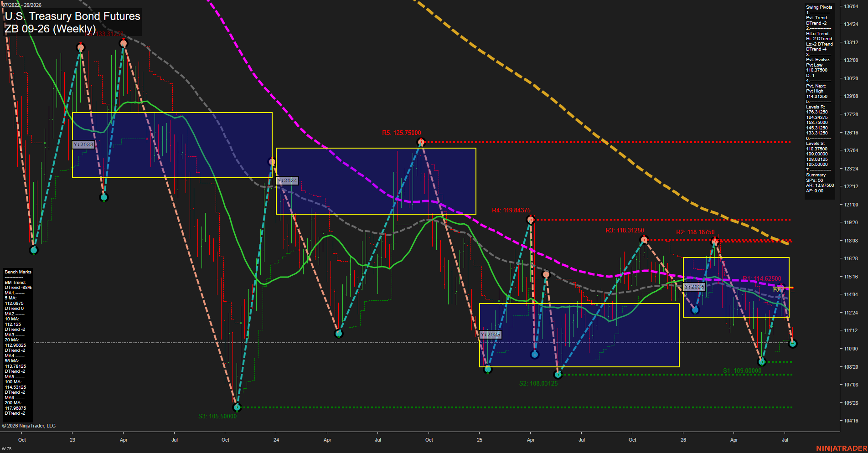Click the year 26 label on the time axis
The height and width of the screenshot is (453, 868).
pyautogui.click(x=683, y=440)
